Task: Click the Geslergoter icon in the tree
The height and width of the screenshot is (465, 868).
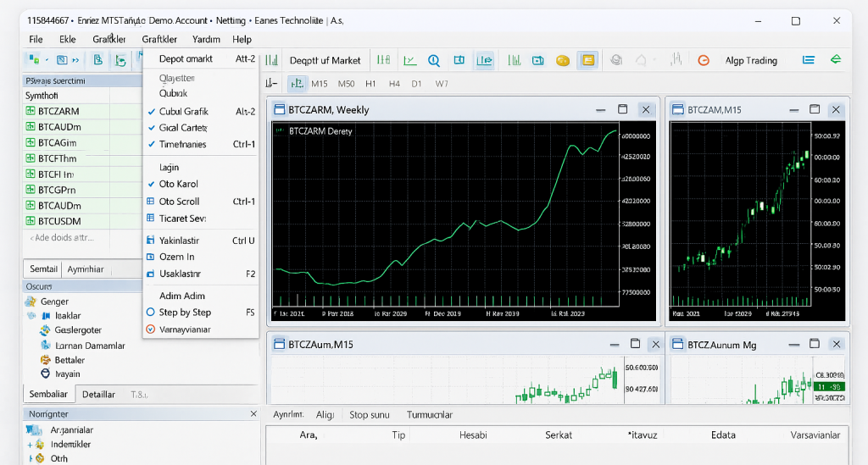Action: 45,330
